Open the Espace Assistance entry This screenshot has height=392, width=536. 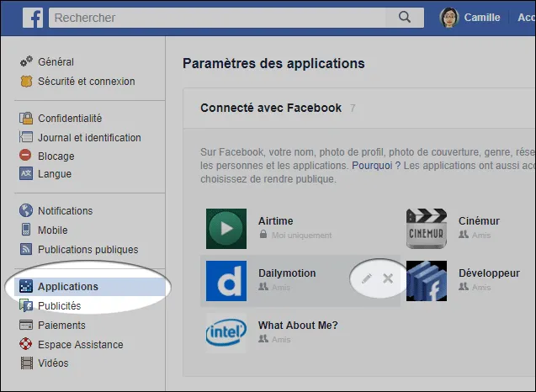tap(81, 345)
